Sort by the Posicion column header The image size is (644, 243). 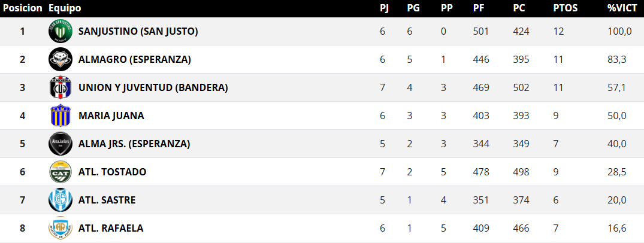pos(22,8)
